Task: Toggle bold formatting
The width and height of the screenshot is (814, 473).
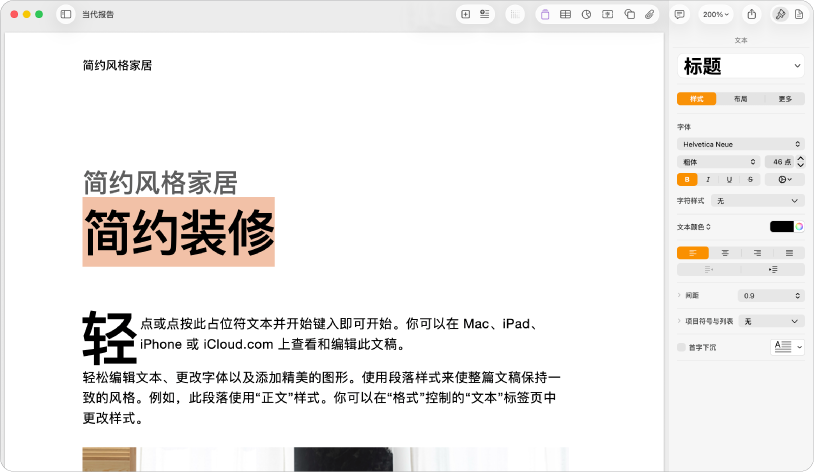Action: 687,180
